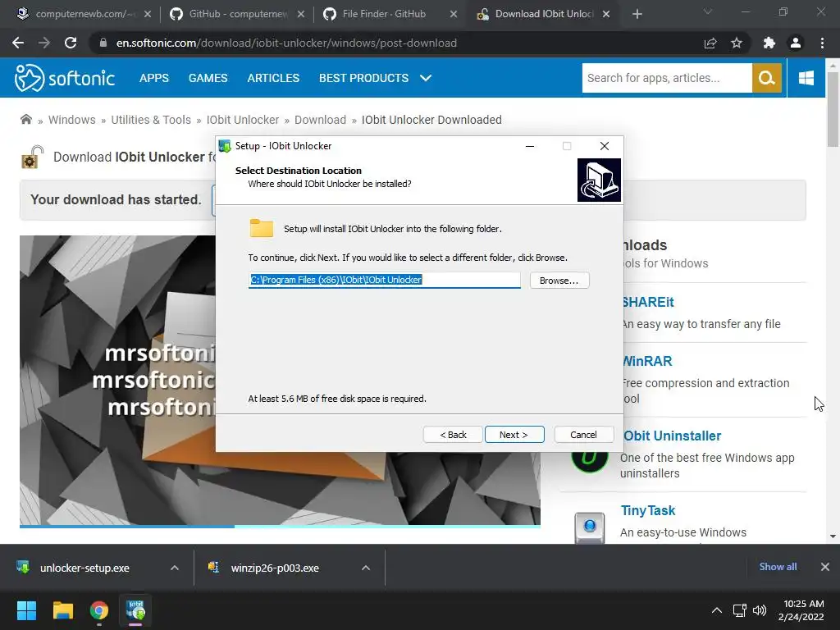
Task: Click the destination folder path field
Action: click(x=384, y=280)
